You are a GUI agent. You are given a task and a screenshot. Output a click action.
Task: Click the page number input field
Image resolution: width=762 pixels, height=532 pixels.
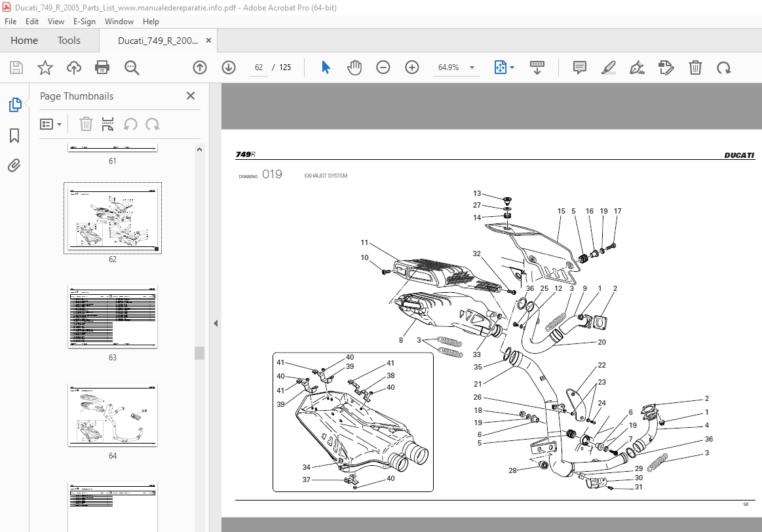pos(259,67)
